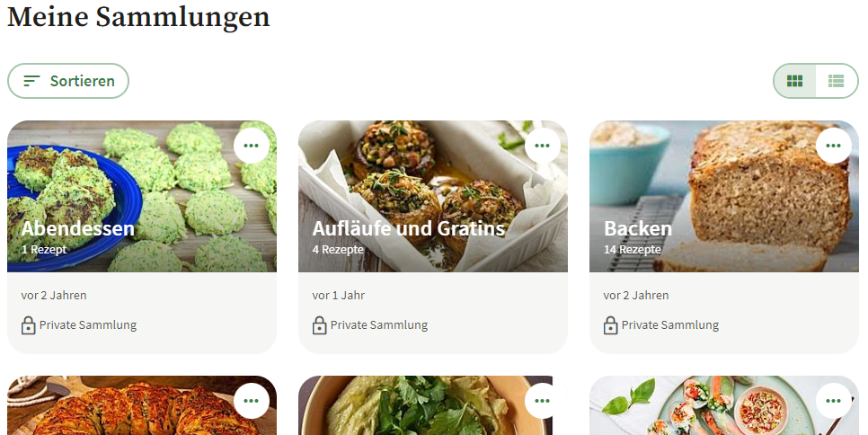Click lock icon on Aufläufe und Gratins collection

tap(319, 325)
